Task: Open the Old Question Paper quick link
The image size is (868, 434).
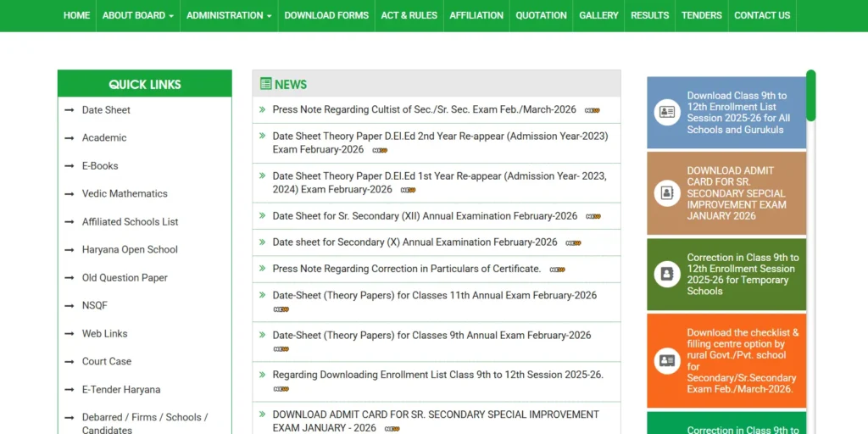Action: click(125, 278)
